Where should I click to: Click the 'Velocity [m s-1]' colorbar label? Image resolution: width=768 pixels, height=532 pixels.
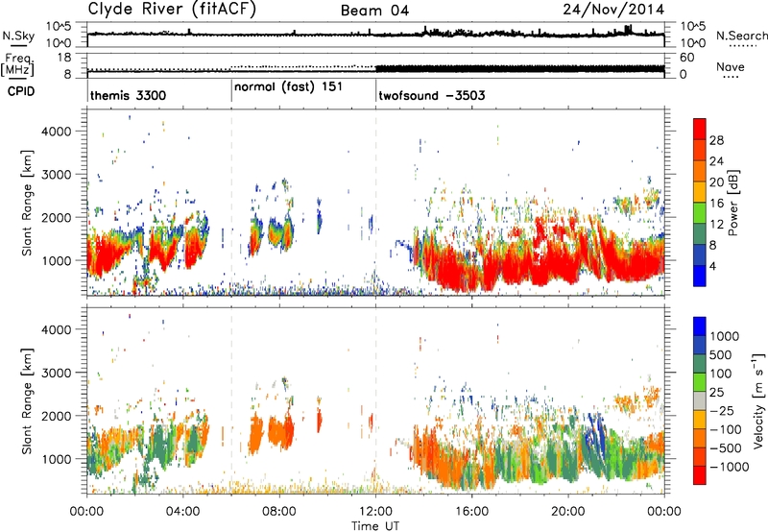(x=758, y=400)
